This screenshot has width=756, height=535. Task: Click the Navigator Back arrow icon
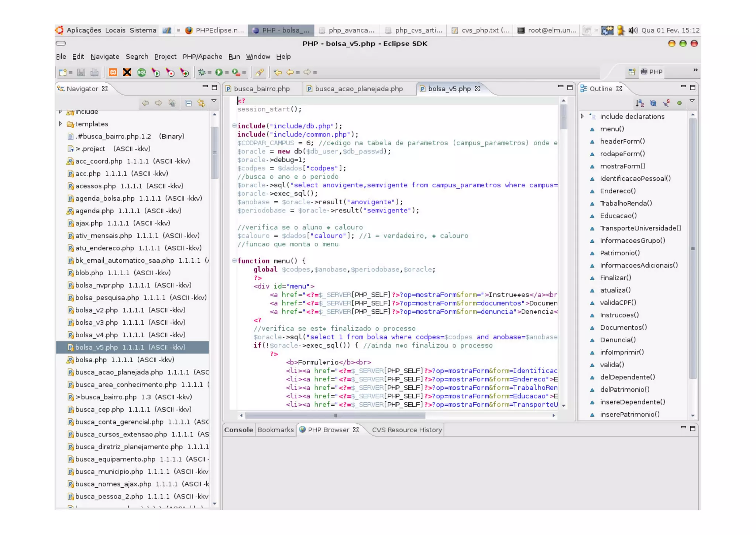(145, 103)
